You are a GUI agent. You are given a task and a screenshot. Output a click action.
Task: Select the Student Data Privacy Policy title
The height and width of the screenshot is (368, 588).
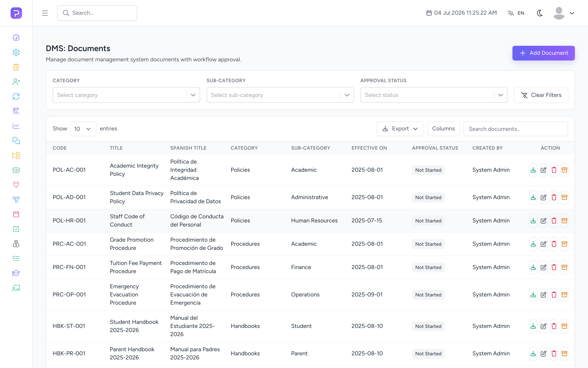coord(137,197)
